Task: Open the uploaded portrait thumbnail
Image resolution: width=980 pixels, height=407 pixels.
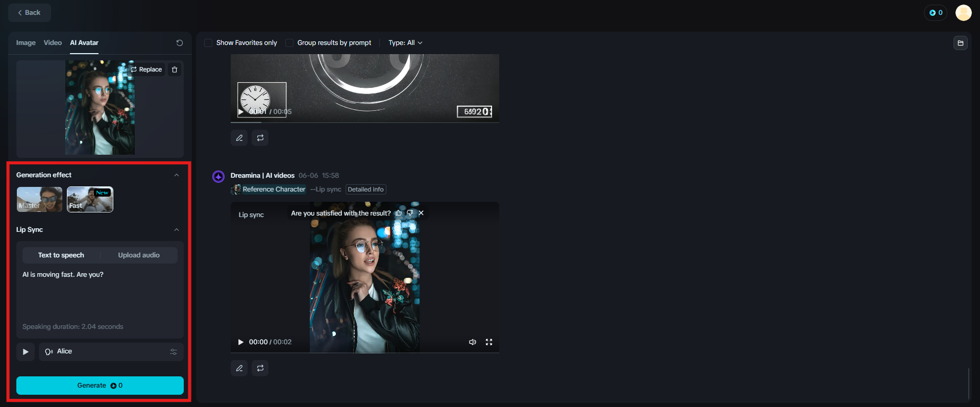Action: coord(100,108)
